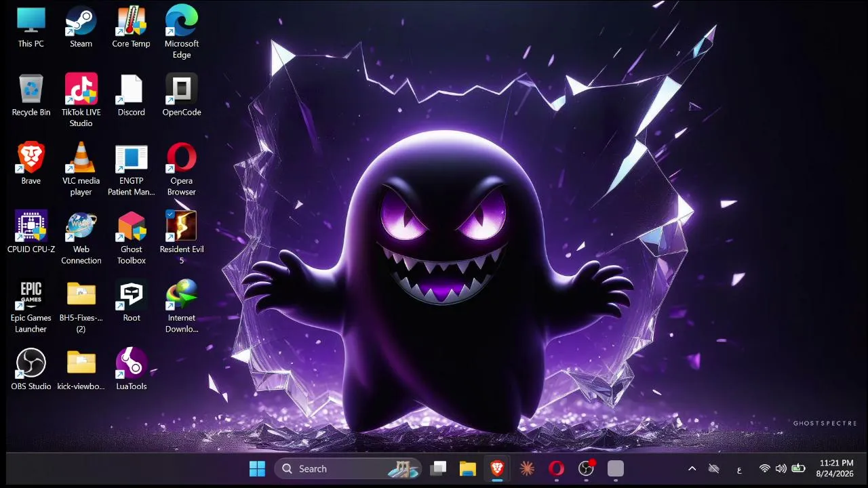
Task: Click the taskbar Search box
Action: [348, 468]
